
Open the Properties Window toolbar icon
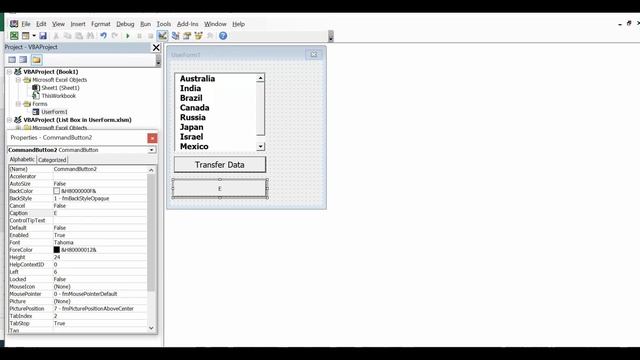click(x=187, y=36)
